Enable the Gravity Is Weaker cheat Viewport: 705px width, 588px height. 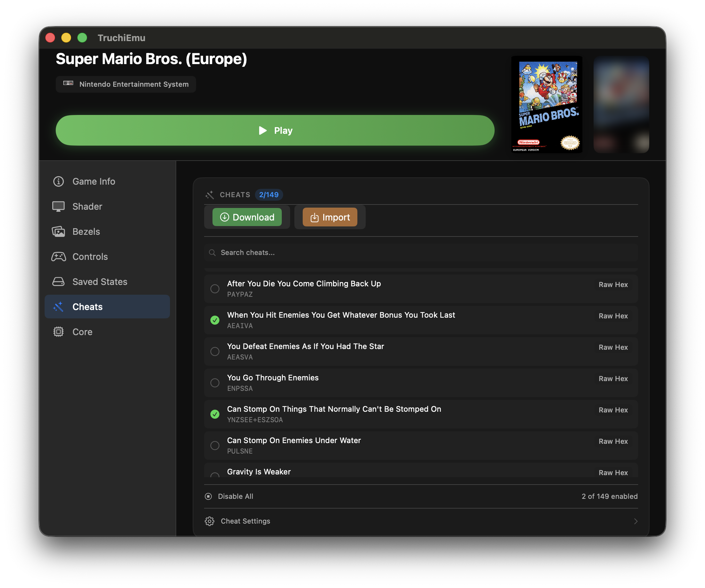[215, 475]
